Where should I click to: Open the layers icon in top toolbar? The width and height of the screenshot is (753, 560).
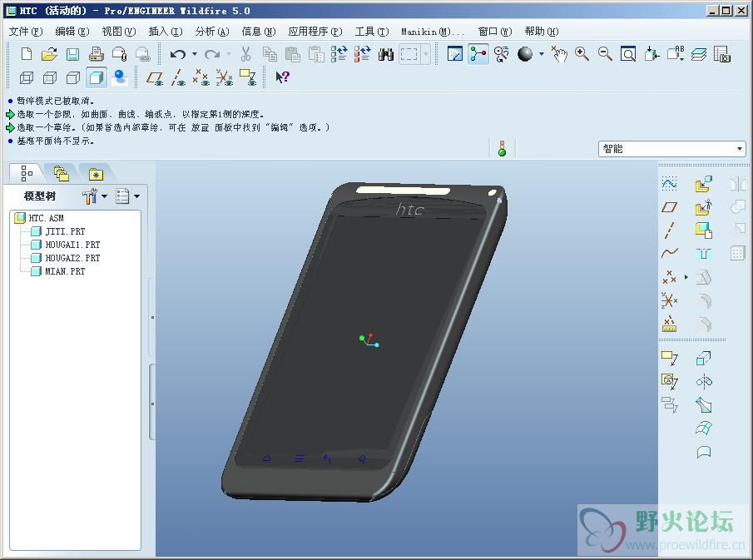tap(699, 54)
